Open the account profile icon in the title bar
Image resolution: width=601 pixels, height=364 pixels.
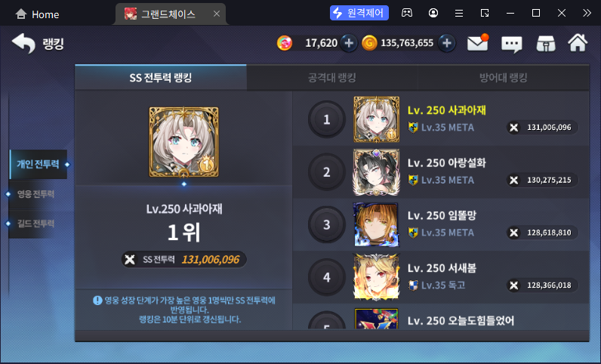pos(433,13)
